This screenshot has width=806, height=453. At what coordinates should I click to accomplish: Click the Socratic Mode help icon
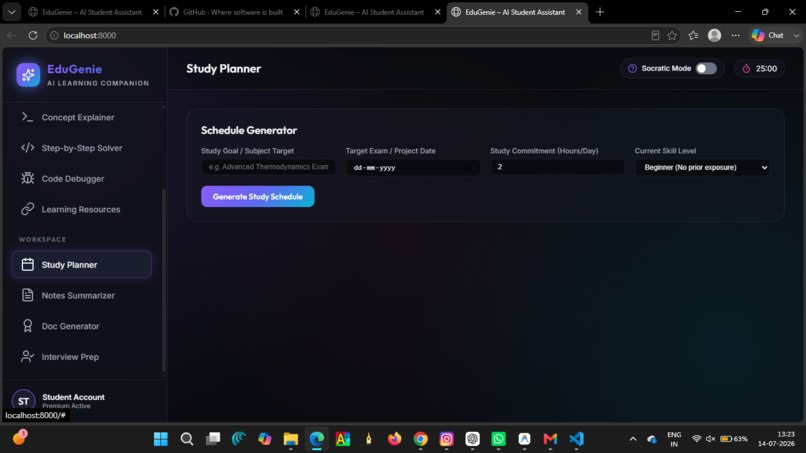(x=632, y=68)
